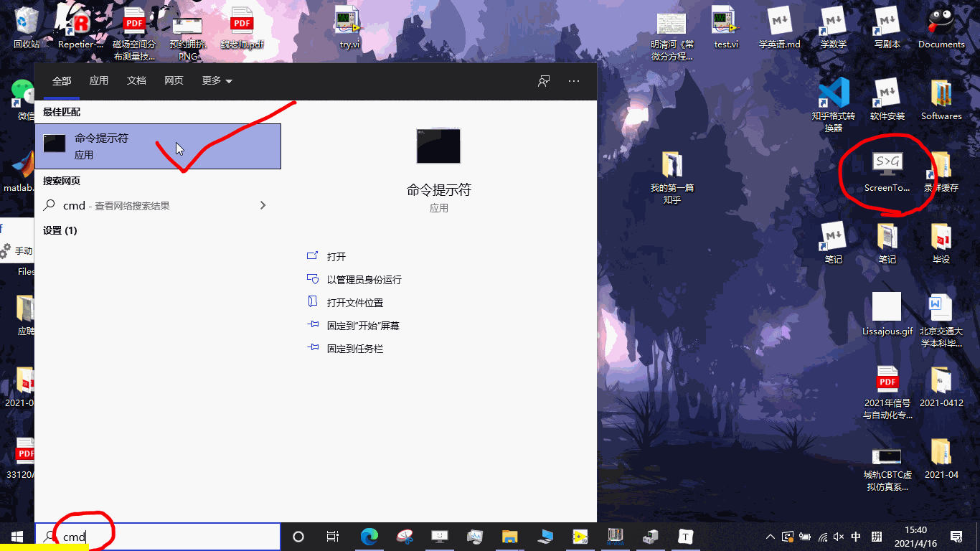Switch input language via the 中 indicator
This screenshot has width=980, height=551.
pyautogui.click(x=856, y=536)
